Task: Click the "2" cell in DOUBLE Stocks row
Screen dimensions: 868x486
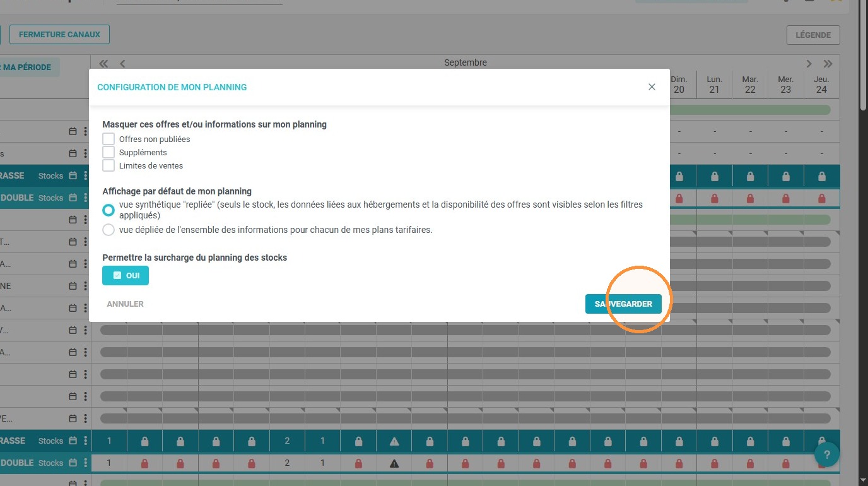Action: [x=287, y=463]
